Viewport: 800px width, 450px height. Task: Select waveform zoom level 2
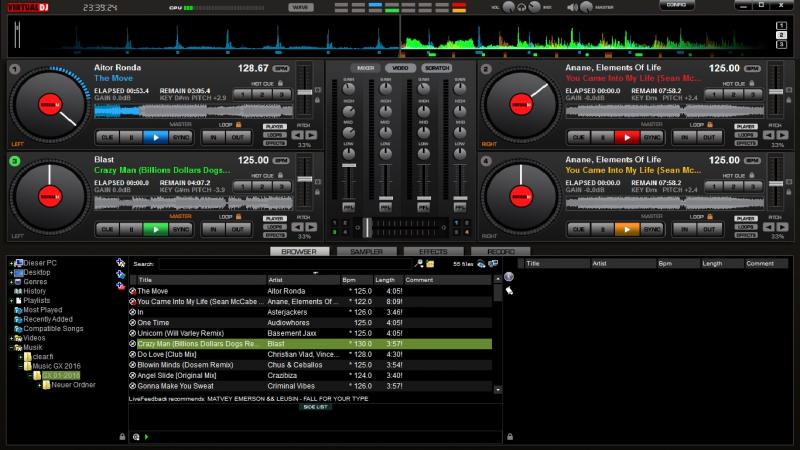point(781,35)
